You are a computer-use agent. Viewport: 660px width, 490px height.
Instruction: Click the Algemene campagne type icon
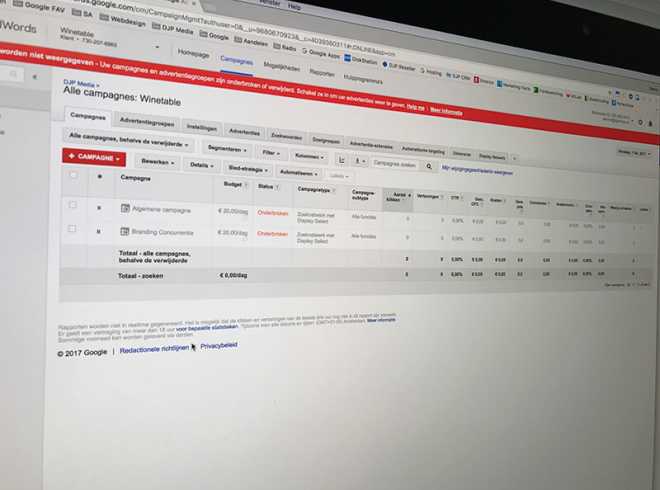127,207
